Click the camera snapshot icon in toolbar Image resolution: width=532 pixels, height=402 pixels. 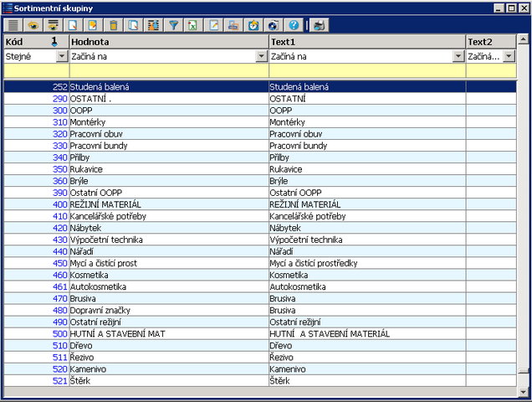[x=273, y=25]
